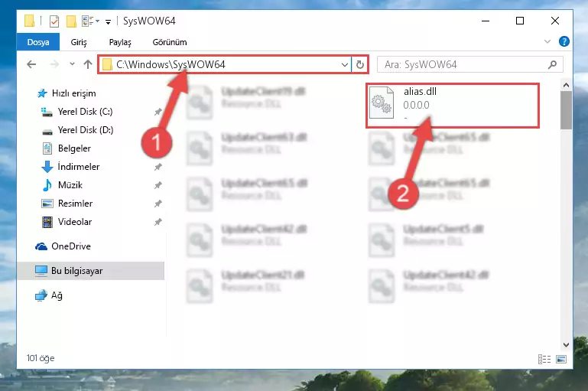Switch to large icons view layout

pyautogui.click(x=561, y=359)
